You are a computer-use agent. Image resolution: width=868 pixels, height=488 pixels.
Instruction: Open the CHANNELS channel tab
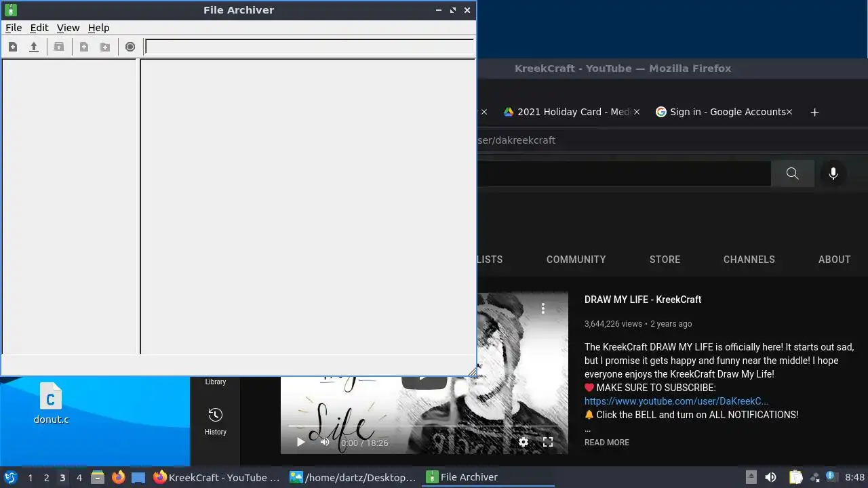(x=749, y=260)
